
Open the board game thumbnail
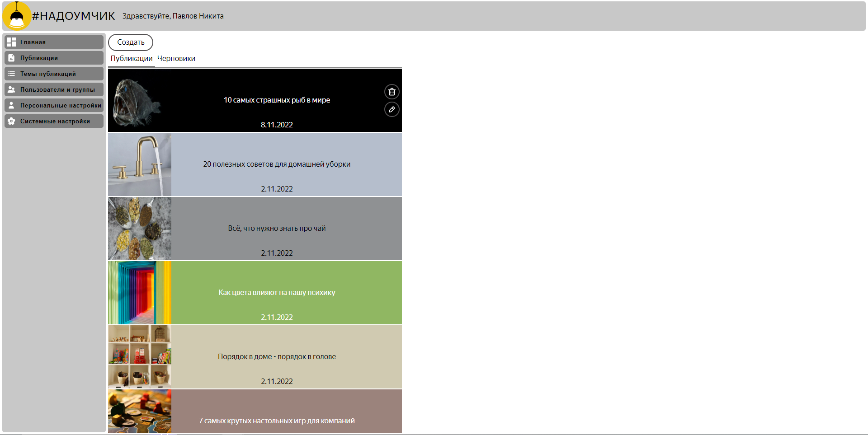click(140, 411)
